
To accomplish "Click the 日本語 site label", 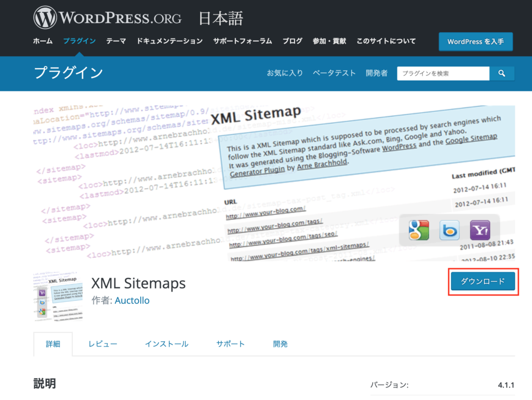I will (x=221, y=18).
